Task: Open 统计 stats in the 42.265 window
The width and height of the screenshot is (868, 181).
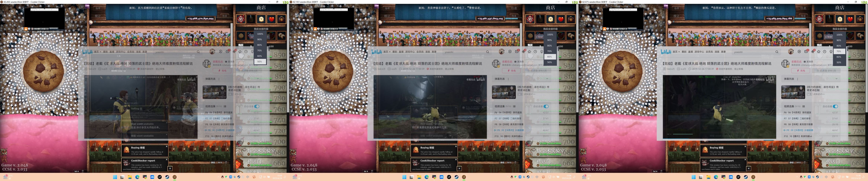Action: (98, 16)
